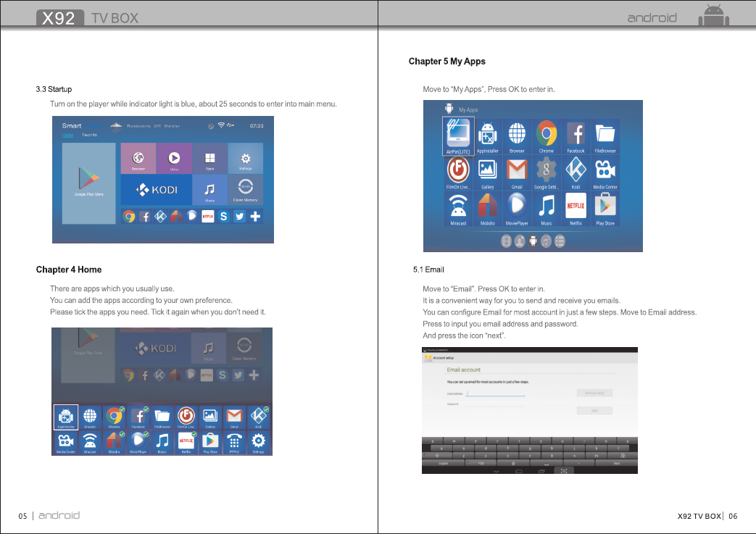Tick FilmOn Live in the Chapter 4 app picker

click(x=186, y=417)
